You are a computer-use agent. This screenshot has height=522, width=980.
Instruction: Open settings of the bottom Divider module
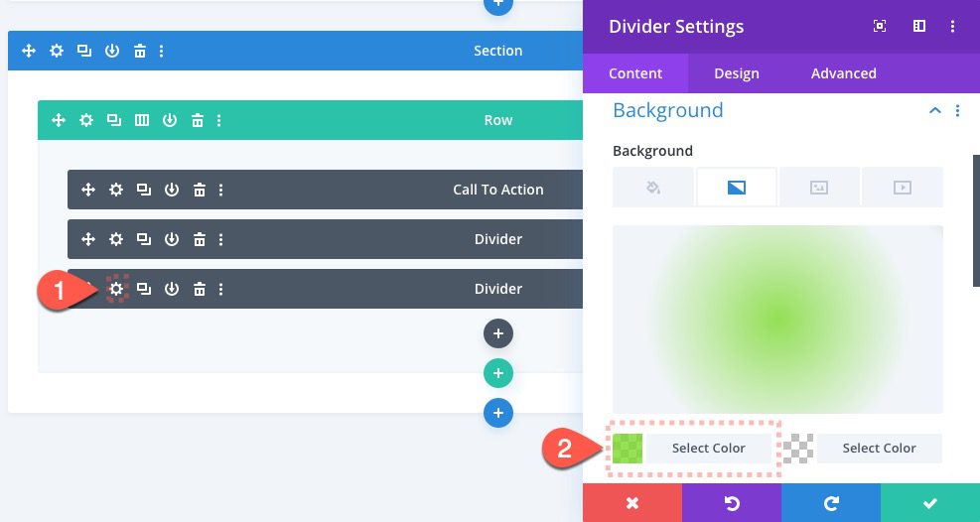117,289
